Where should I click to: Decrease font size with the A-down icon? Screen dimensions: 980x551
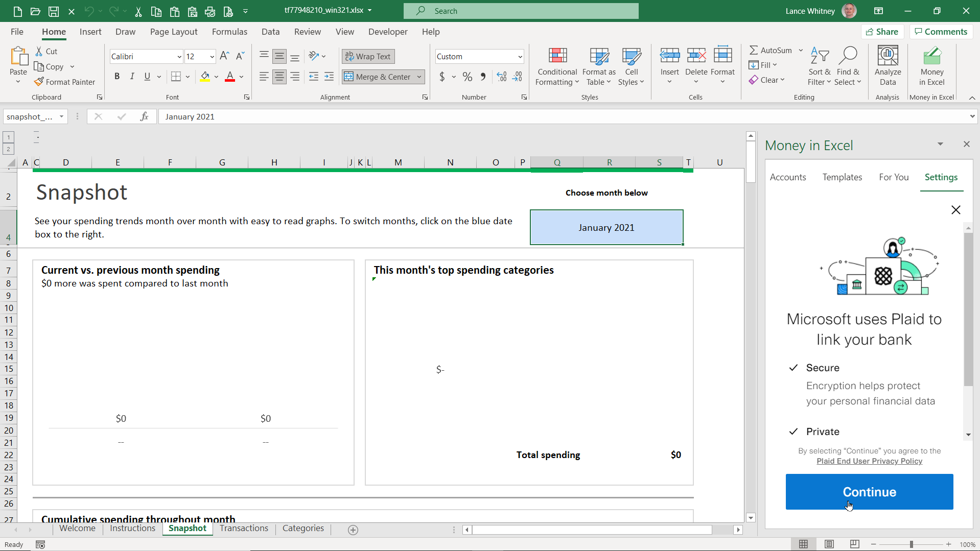(240, 56)
